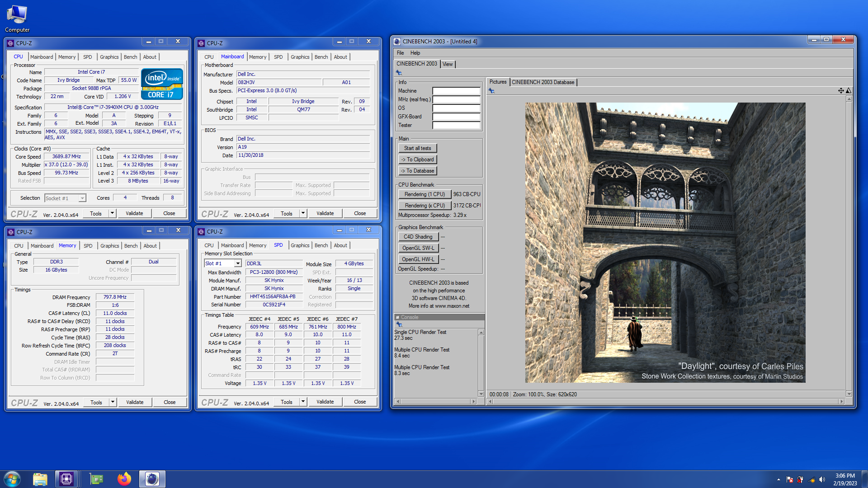Click title bar icon of CPU-Z Mainboard window
This screenshot has width=868, height=488.
click(x=201, y=43)
